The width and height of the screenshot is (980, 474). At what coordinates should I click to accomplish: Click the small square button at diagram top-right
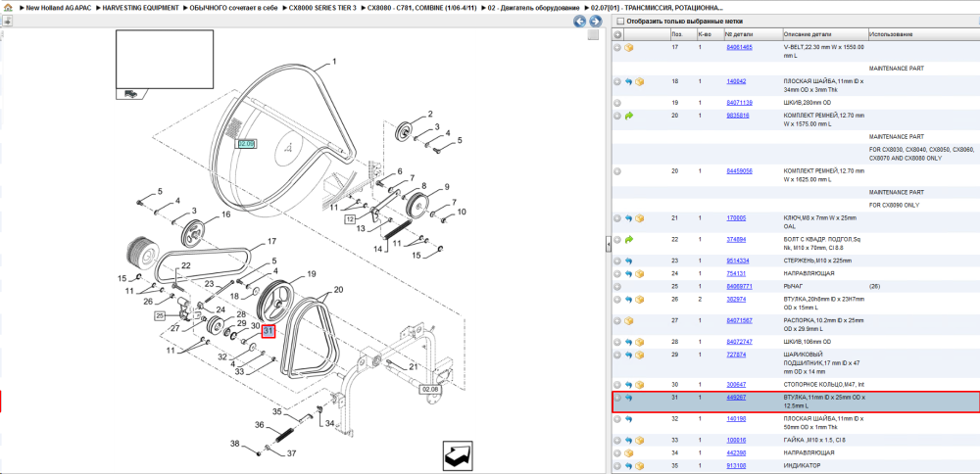click(x=593, y=35)
